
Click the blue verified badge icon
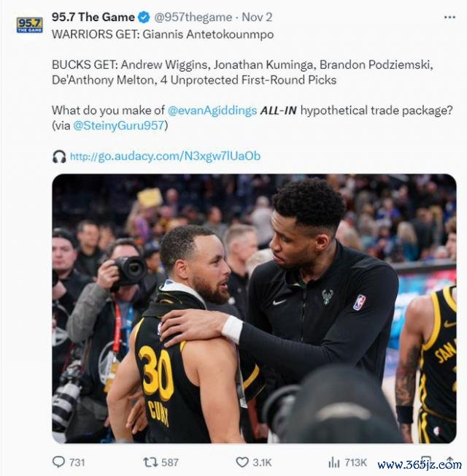[144, 18]
